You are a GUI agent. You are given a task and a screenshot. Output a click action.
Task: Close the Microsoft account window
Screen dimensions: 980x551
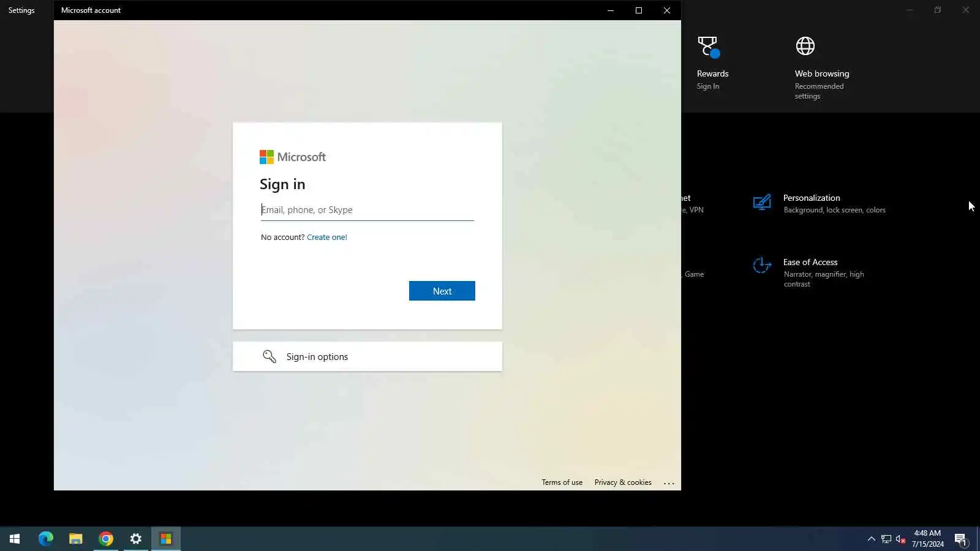(667, 10)
